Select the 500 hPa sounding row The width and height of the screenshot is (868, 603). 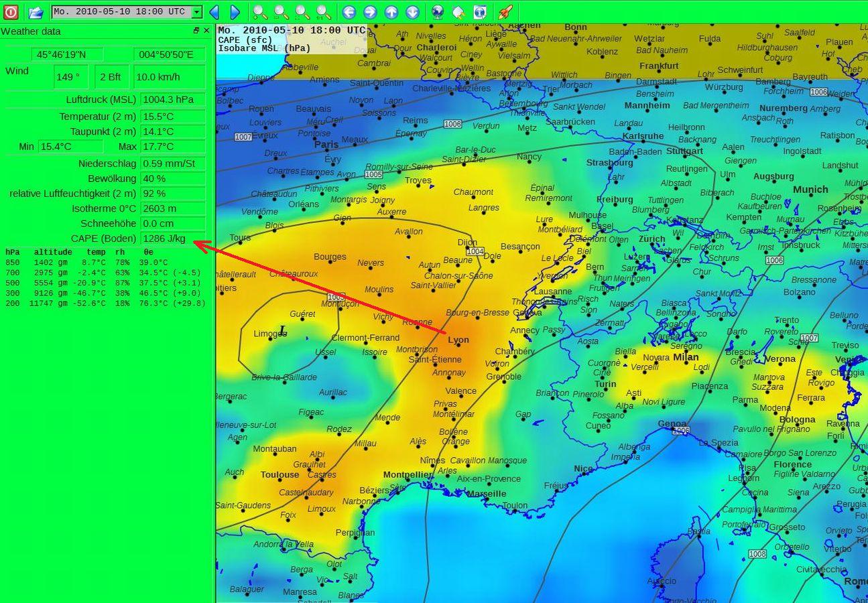coord(103,283)
